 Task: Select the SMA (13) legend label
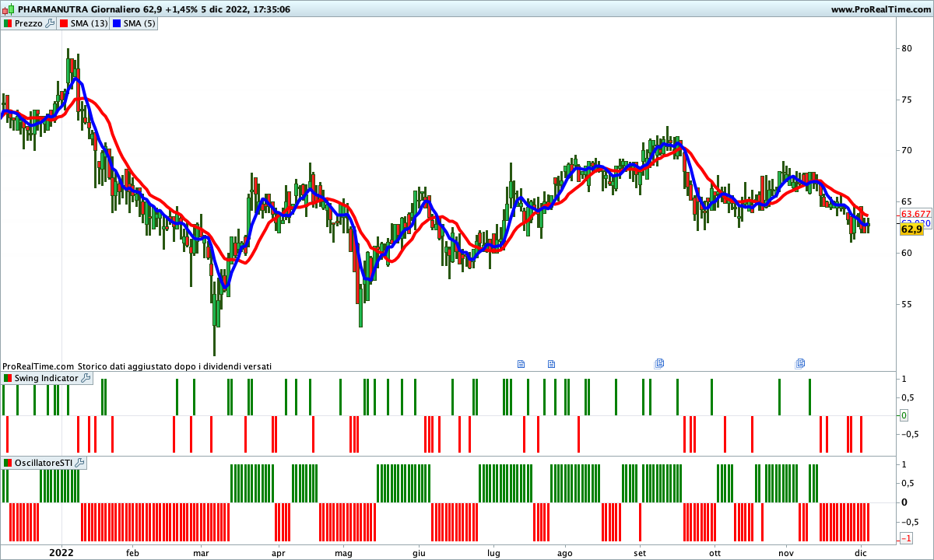click(x=90, y=23)
